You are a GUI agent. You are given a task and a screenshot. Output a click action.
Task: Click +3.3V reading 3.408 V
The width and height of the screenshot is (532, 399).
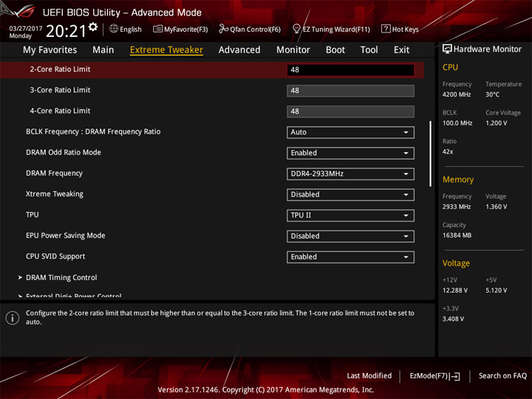pyautogui.click(x=453, y=318)
